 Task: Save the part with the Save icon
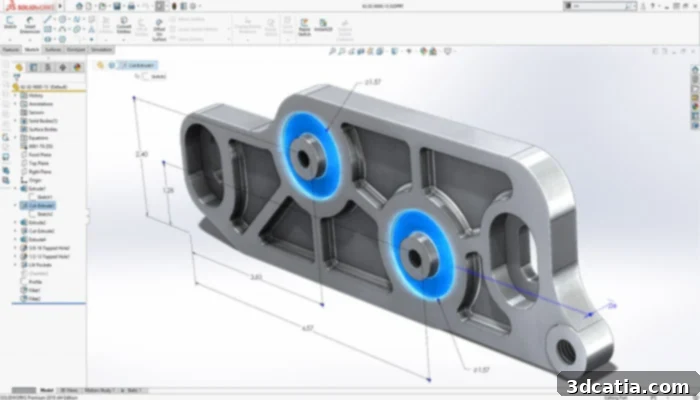point(117,6)
